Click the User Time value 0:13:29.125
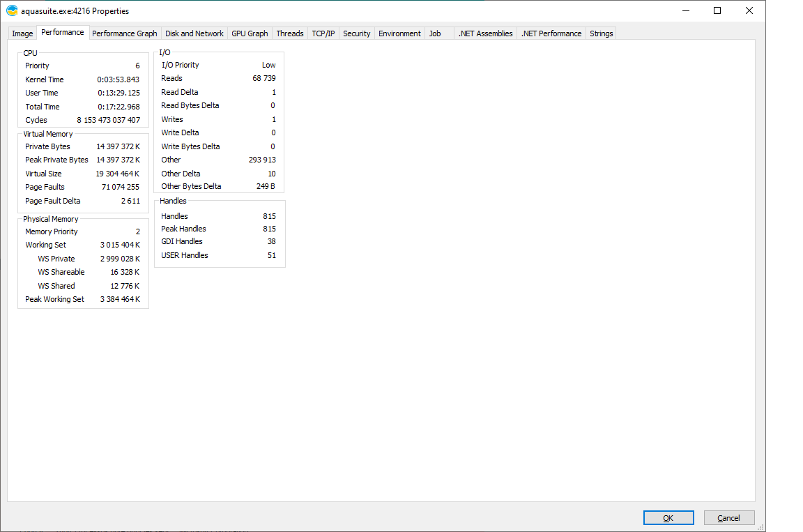Viewport: 803px width, 532px height. [118, 93]
